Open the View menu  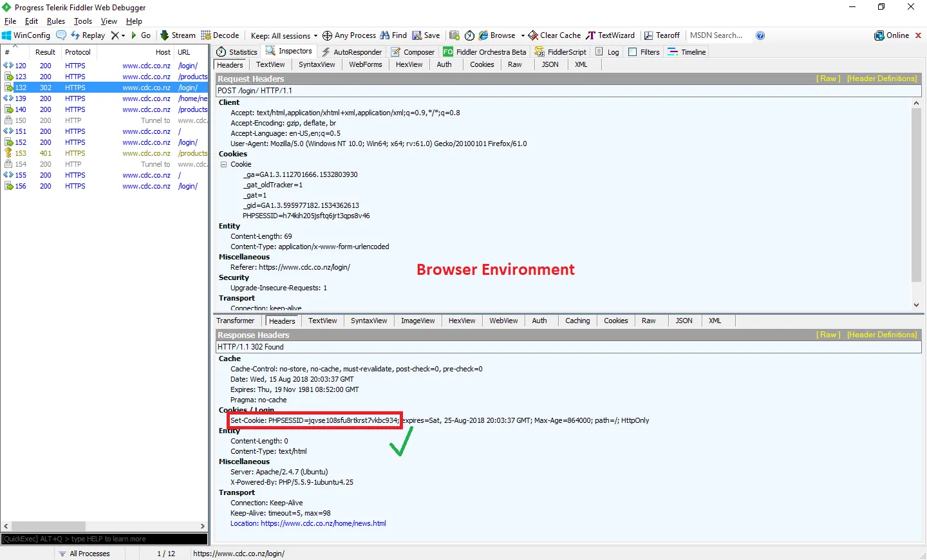pos(109,21)
